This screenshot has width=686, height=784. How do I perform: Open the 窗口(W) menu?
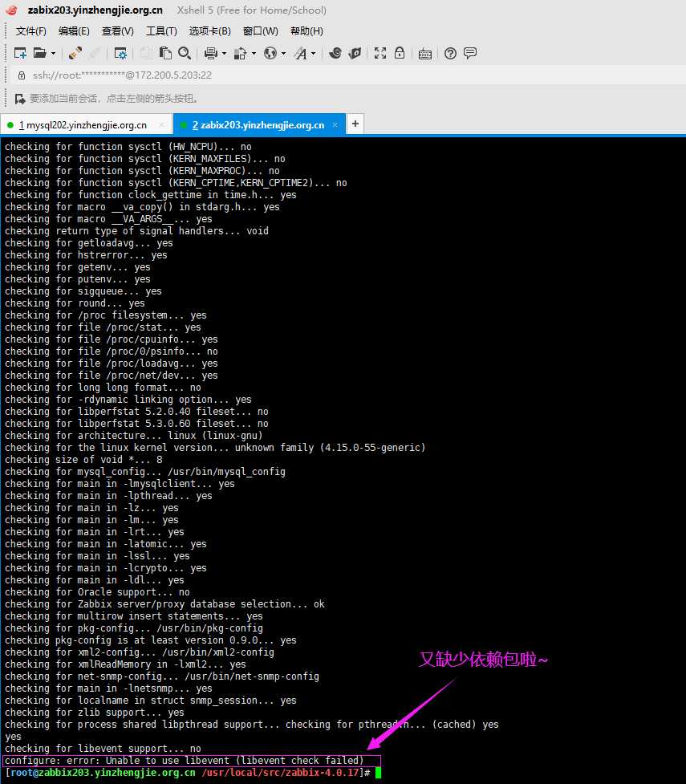pos(261,31)
